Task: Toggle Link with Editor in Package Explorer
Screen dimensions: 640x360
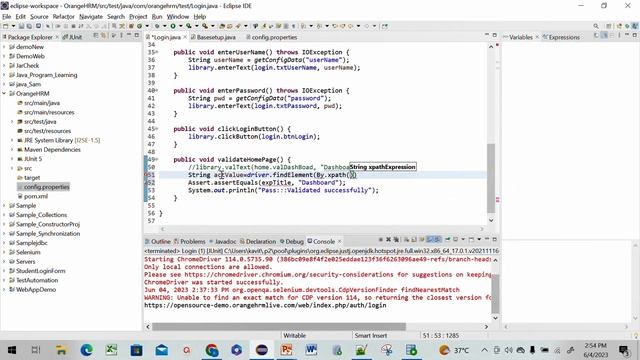Action: coord(104,36)
